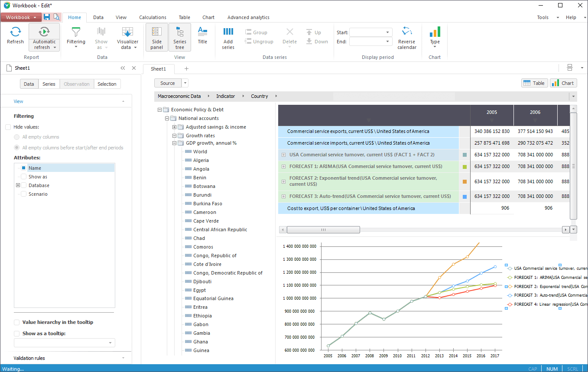The image size is (588, 372).
Task: Click the Table view button
Action: coord(534,83)
